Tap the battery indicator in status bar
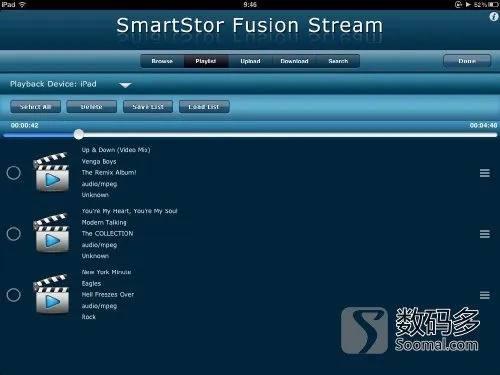Image resolution: width=500 pixels, height=375 pixels. (x=493, y=5)
